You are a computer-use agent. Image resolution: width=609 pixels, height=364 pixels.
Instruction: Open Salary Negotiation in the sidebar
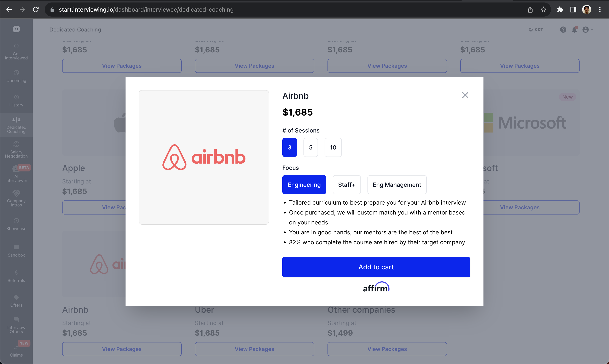[x=16, y=150]
